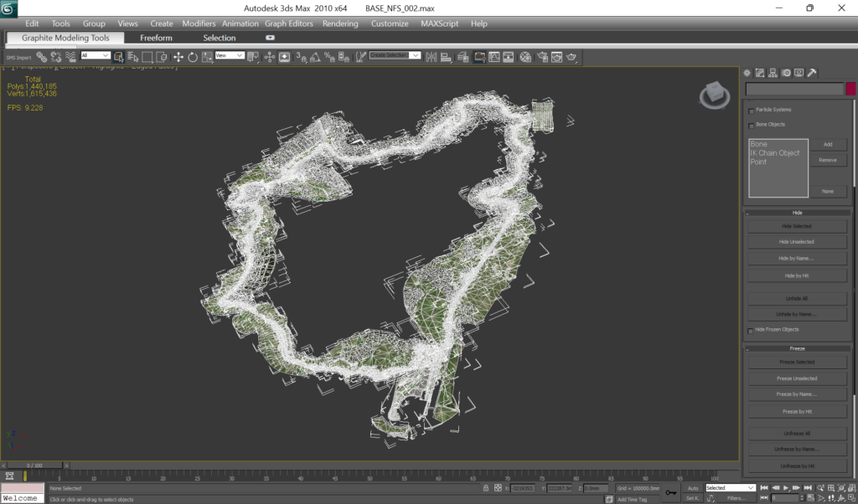Click the Bind to Space Warp icon
858x504 pixels.
(x=70, y=57)
